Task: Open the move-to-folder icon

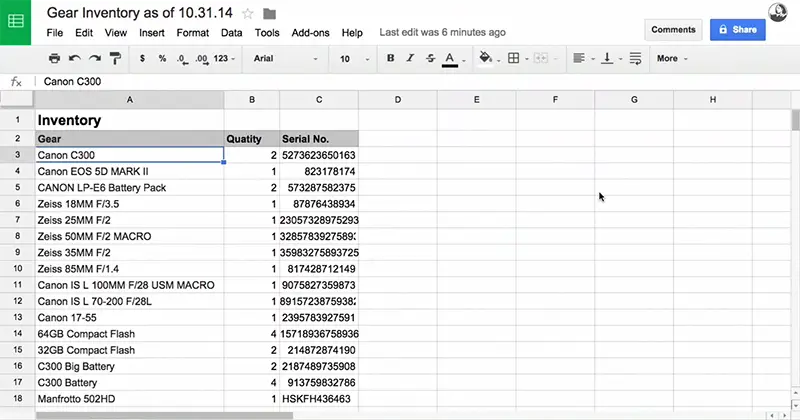Action: tap(269, 14)
